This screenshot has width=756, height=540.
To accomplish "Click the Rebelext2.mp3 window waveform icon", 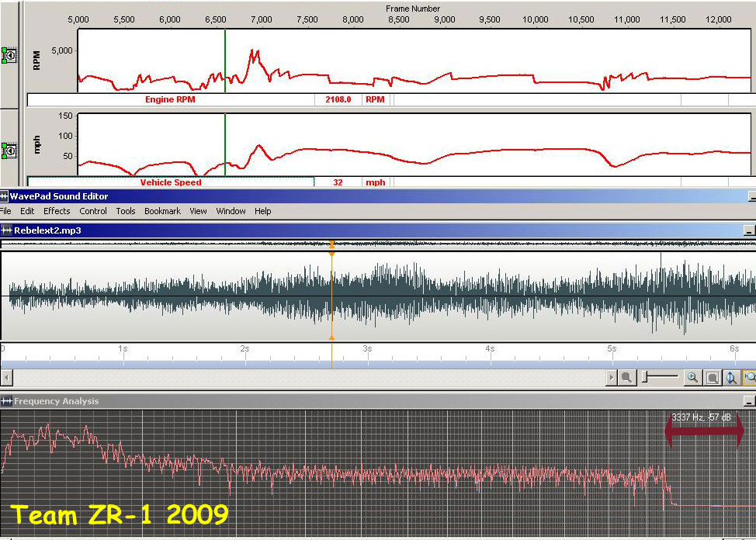I will point(7,230).
